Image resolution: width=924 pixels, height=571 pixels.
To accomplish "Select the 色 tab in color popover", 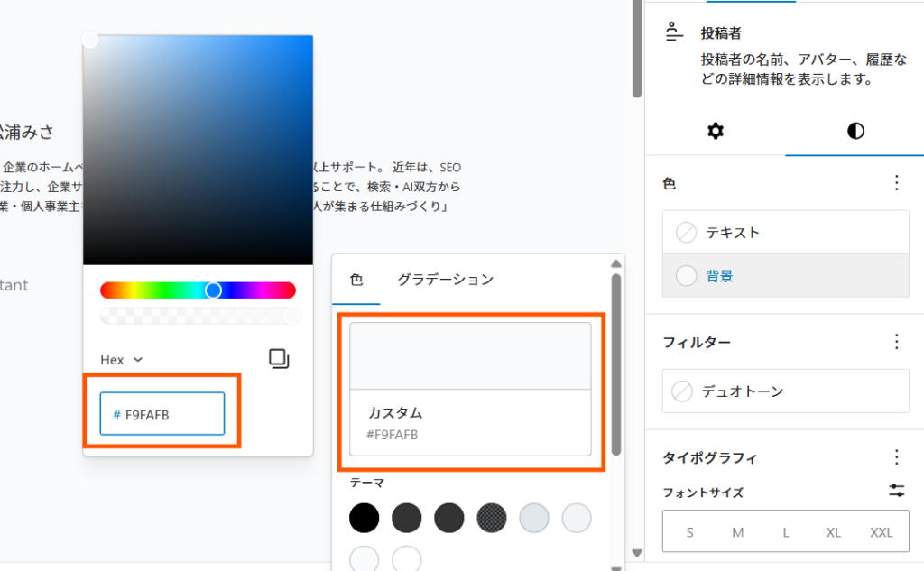I will [356, 280].
